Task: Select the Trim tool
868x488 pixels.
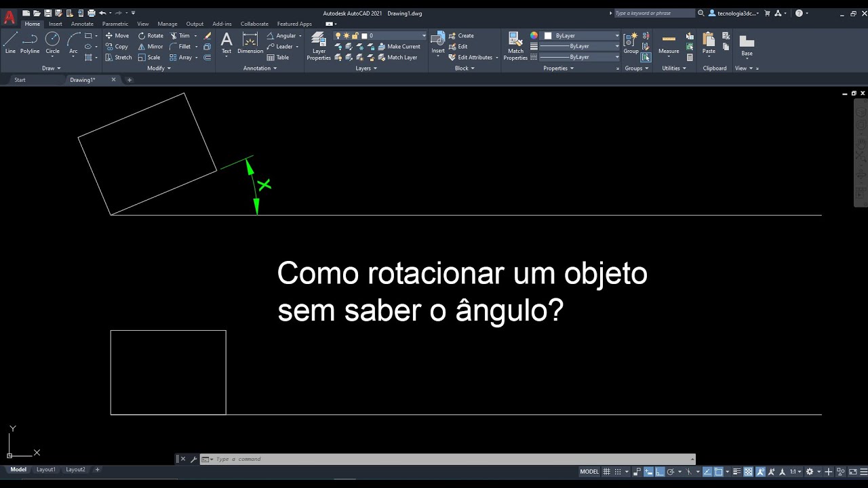Action: (180, 36)
